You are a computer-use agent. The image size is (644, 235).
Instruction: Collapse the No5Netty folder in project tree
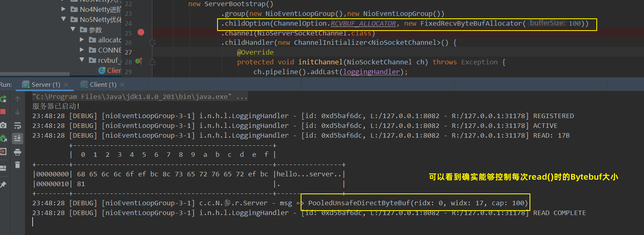coord(63,19)
